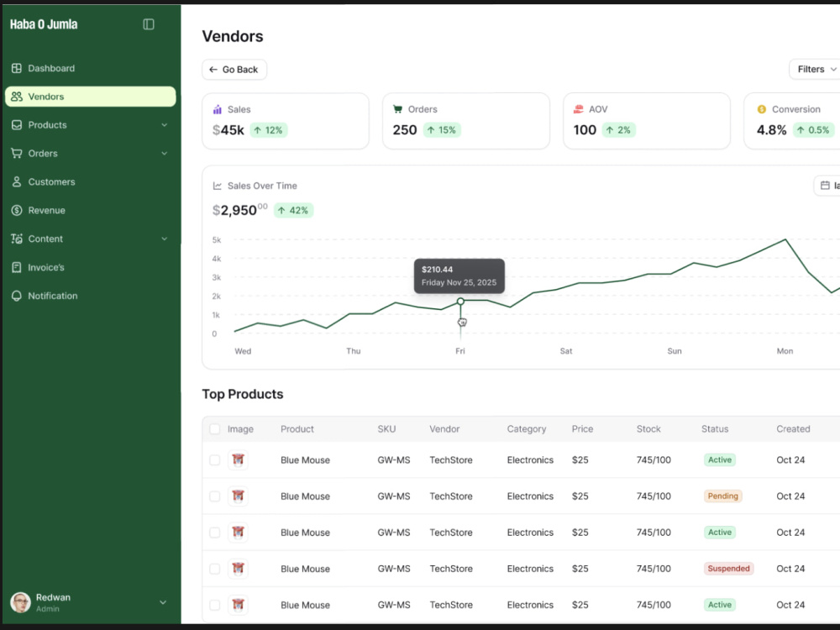Open the Revenue menu item
Image resolution: width=840 pixels, height=630 pixels.
[x=91, y=210]
